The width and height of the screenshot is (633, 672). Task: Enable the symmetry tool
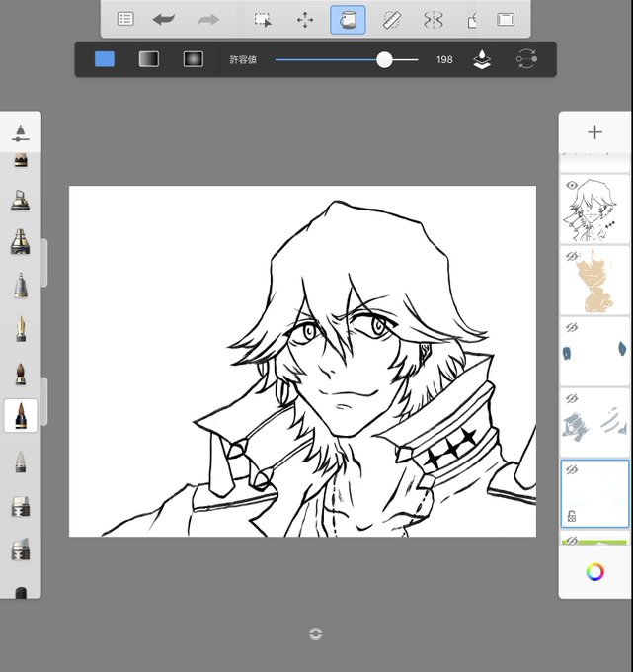[433, 20]
